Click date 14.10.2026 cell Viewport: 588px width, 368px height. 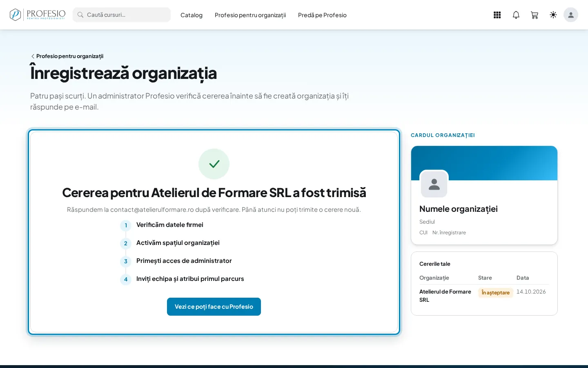point(531,292)
